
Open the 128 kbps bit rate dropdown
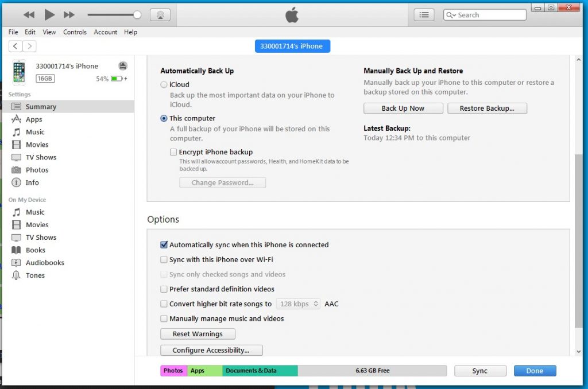[x=298, y=304]
